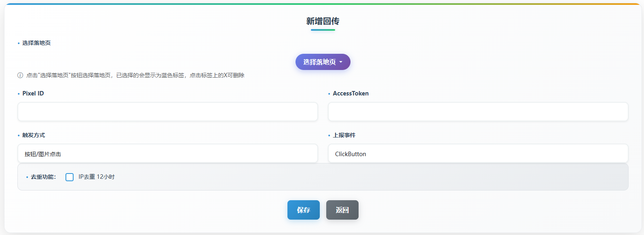
Task: Click the blue bullet before Pixel ID label
Action: [x=19, y=94]
